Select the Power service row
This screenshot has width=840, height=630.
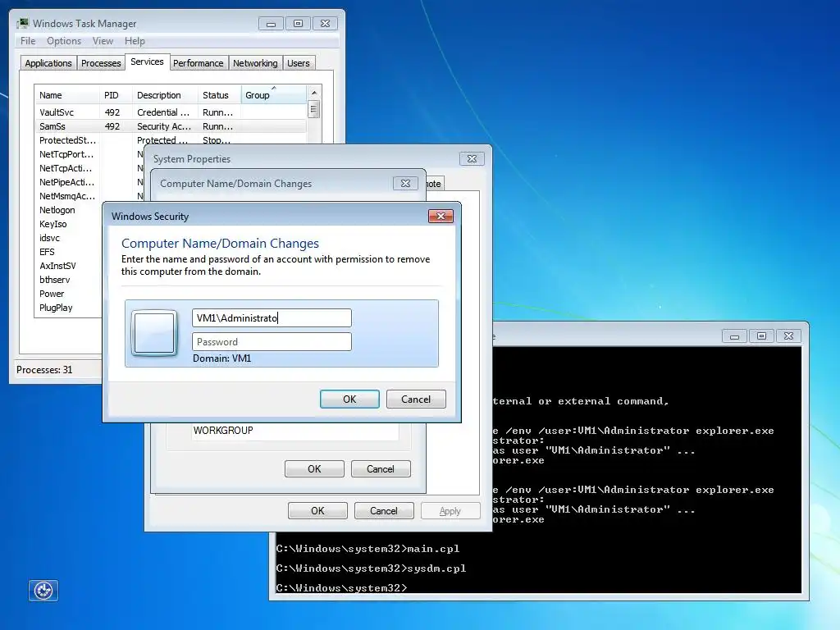point(68,294)
